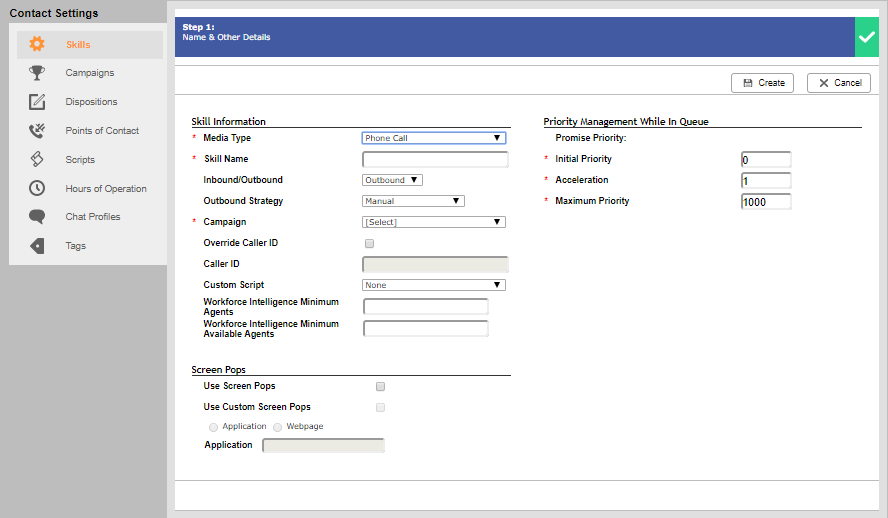Click the Tags label icon
The image size is (888, 518).
click(x=37, y=246)
